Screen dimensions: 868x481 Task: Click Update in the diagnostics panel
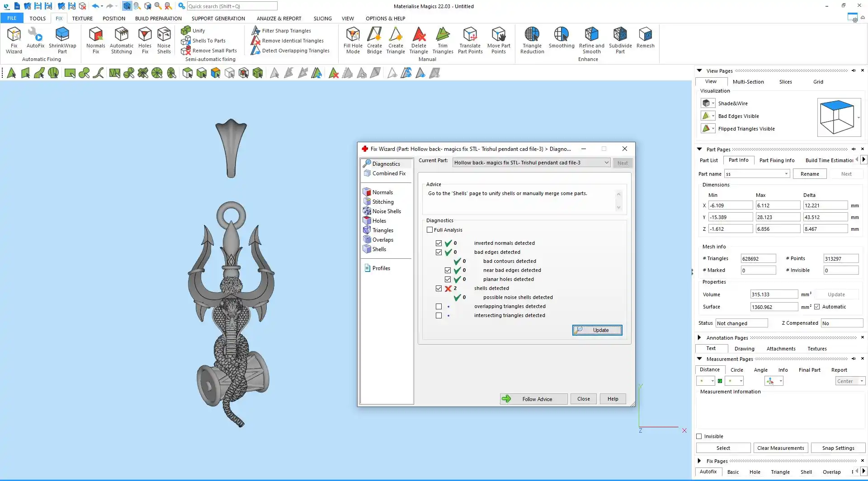tap(597, 330)
